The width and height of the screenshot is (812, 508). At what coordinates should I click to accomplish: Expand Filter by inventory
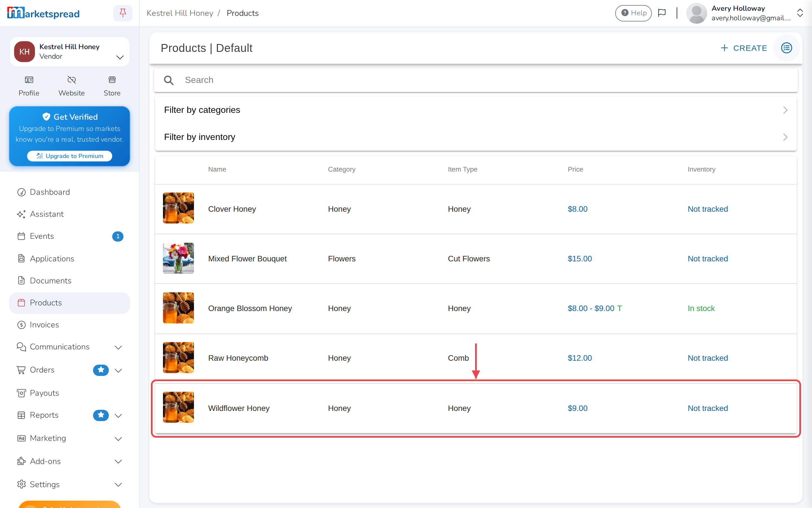(x=475, y=137)
